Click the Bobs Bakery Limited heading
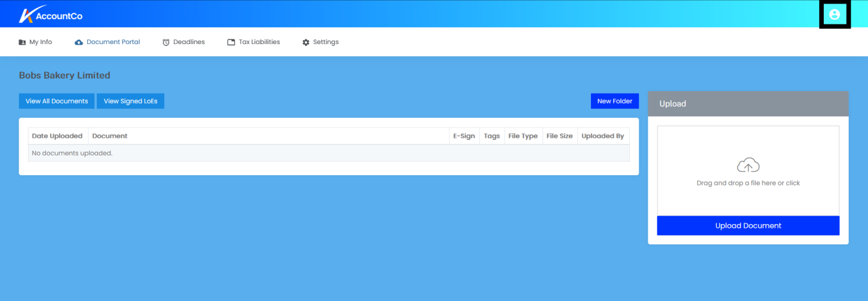The image size is (868, 301). click(64, 76)
